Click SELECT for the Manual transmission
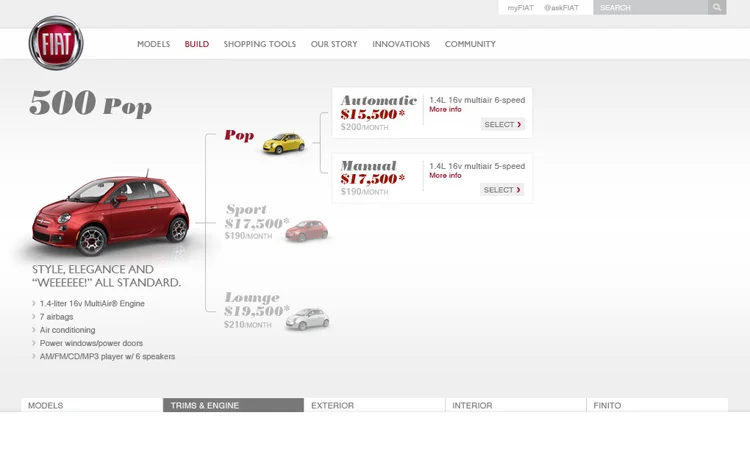The height and width of the screenshot is (454, 750). pos(502,190)
